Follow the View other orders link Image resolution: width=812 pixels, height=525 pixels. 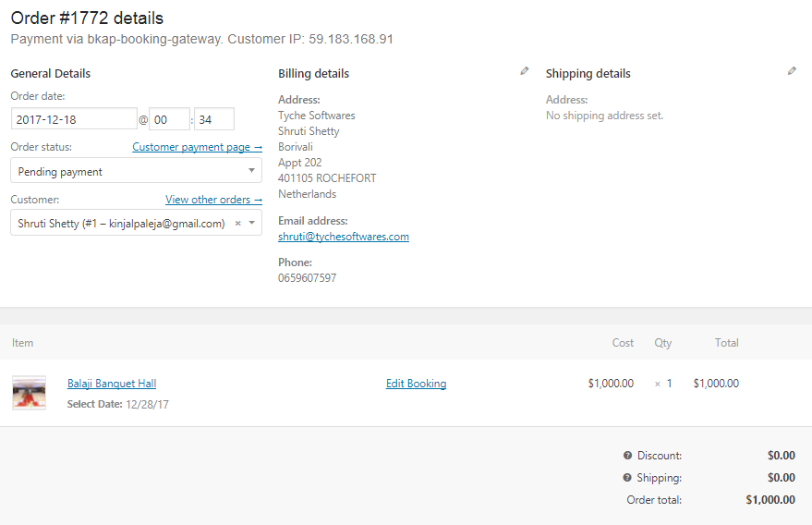tap(213, 200)
